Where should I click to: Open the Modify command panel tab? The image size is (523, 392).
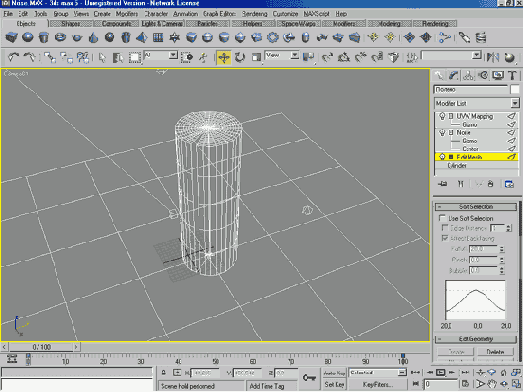coord(453,76)
